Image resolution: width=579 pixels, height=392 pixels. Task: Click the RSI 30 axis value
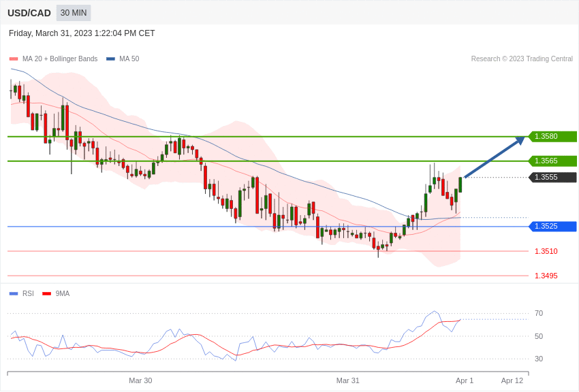point(539,359)
